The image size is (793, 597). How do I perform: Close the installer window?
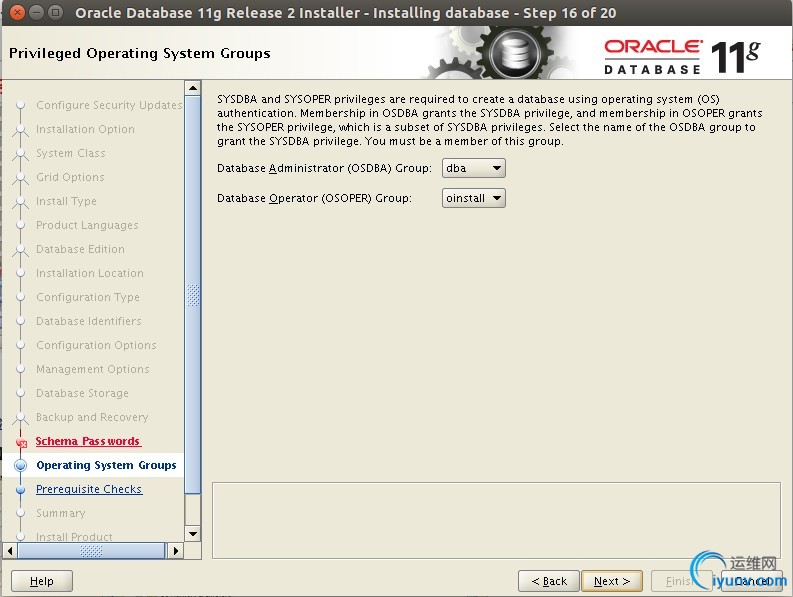[x=17, y=12]
